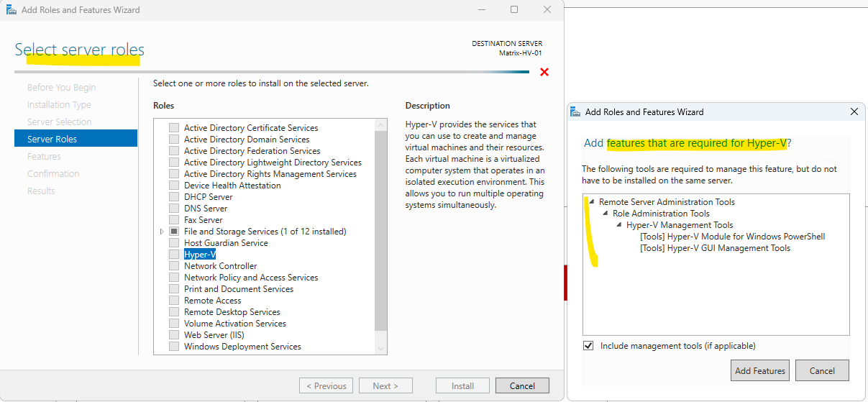Click the Next button in wizard

pos(385,385)
